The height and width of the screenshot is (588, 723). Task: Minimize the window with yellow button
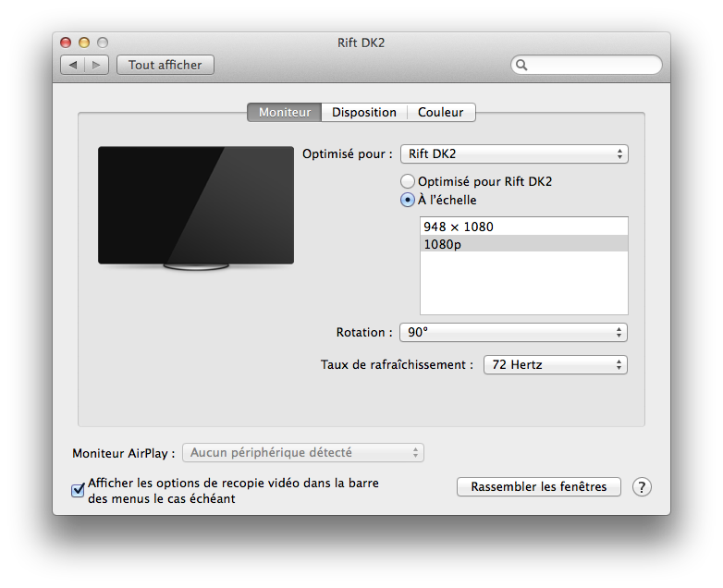coord(84,43)
